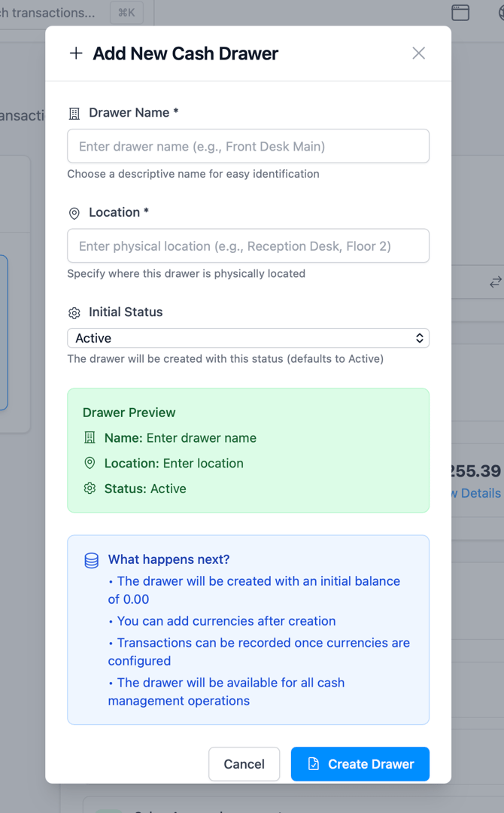504x813 pixels.
Task: Click map pin icon beside Location label
Action: pyautogui.click(x=74, y=214)
